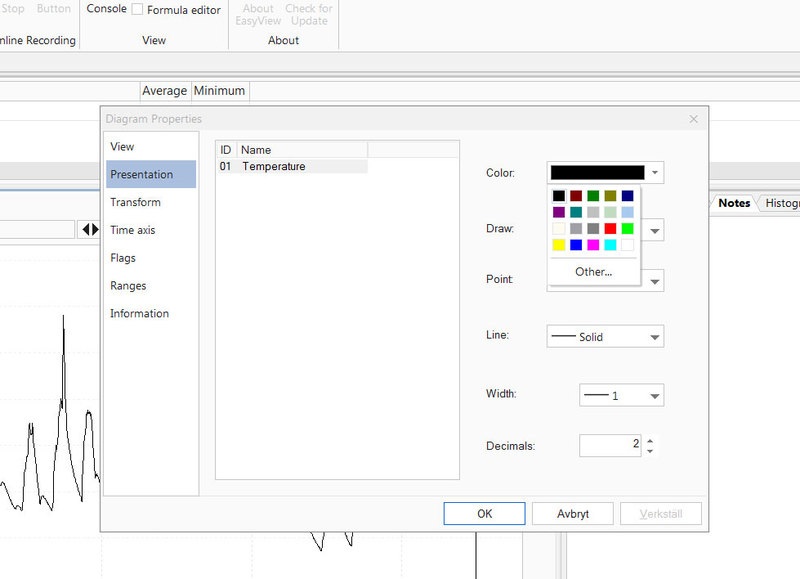
Task: Switch to the Transform section
Action: (136, 202)
